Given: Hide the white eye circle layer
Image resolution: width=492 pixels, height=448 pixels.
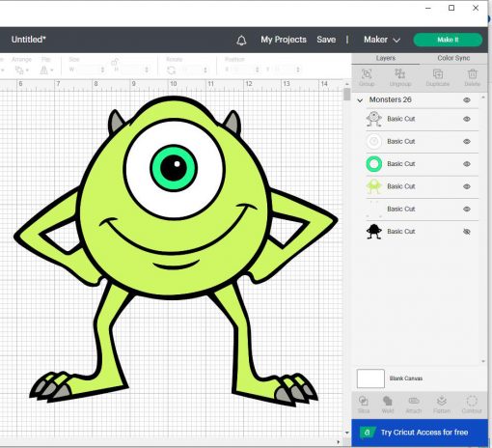Looking at the screenshot, I should [467, 142].
